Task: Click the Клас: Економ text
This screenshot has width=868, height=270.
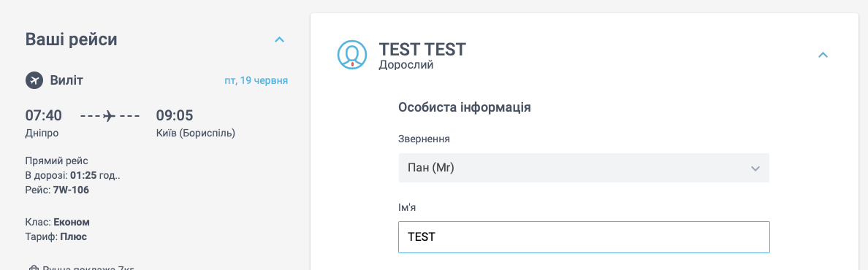Action: point(58,222)
